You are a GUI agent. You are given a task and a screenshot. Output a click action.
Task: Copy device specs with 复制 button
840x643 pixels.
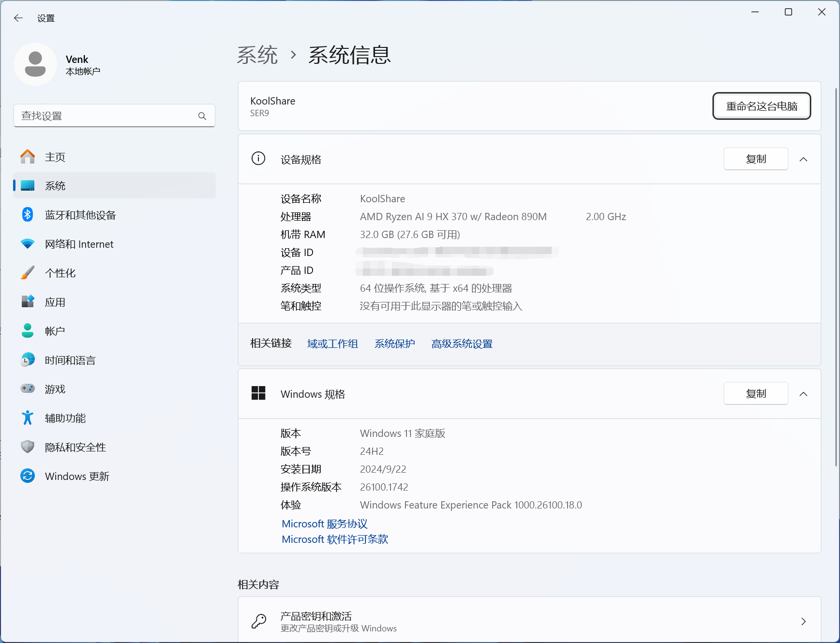pos(755,159)
